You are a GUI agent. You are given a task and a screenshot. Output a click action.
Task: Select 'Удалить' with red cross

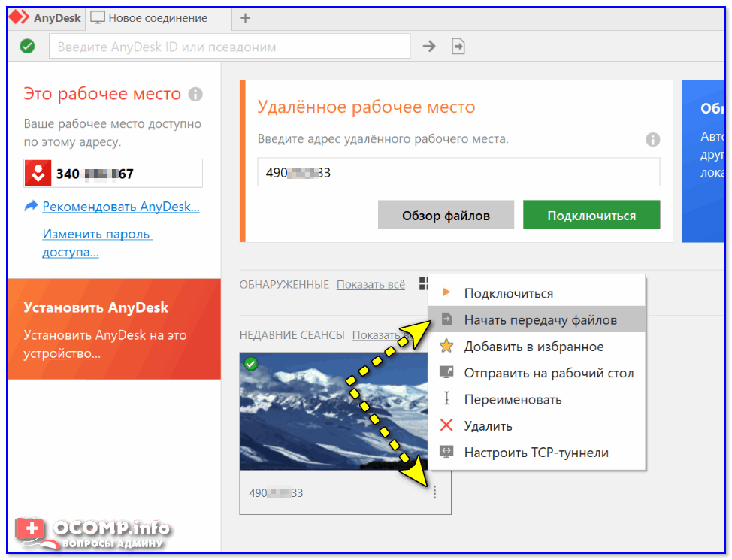pos(488,425)
